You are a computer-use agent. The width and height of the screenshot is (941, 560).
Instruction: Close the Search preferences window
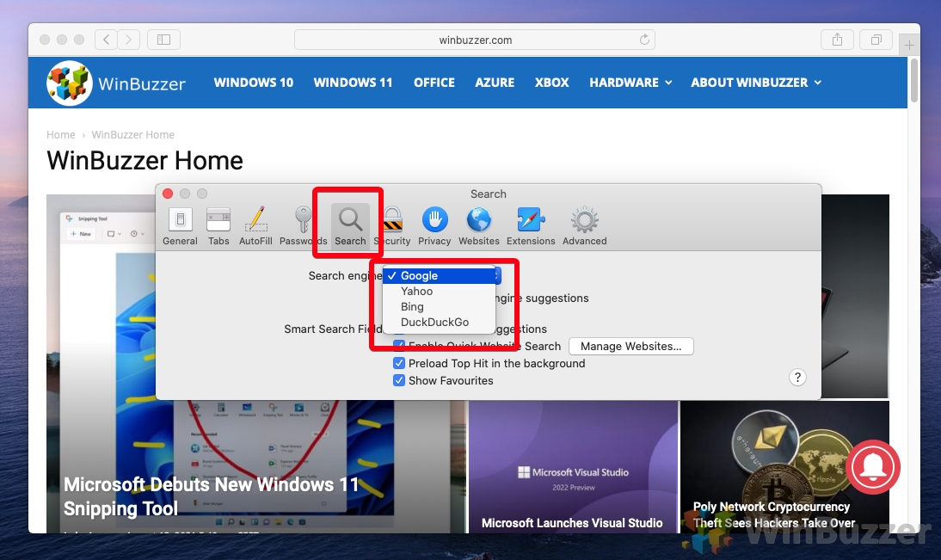point(168,194)
